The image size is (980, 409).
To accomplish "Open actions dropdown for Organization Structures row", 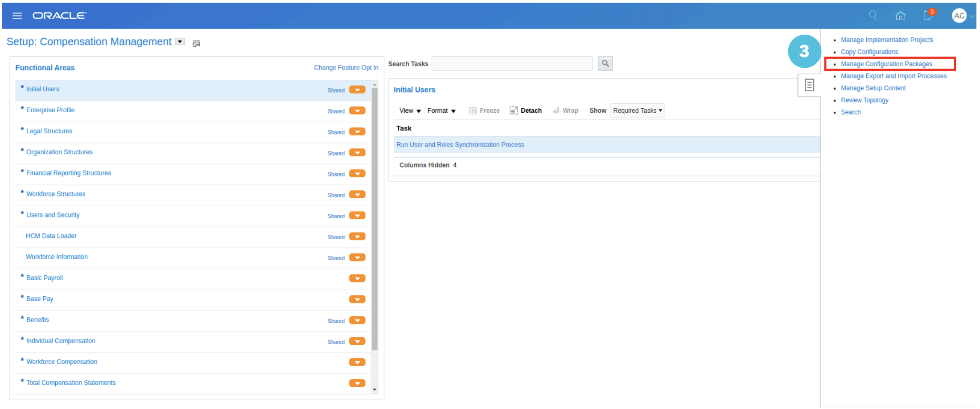I will [x=357, y=152].
